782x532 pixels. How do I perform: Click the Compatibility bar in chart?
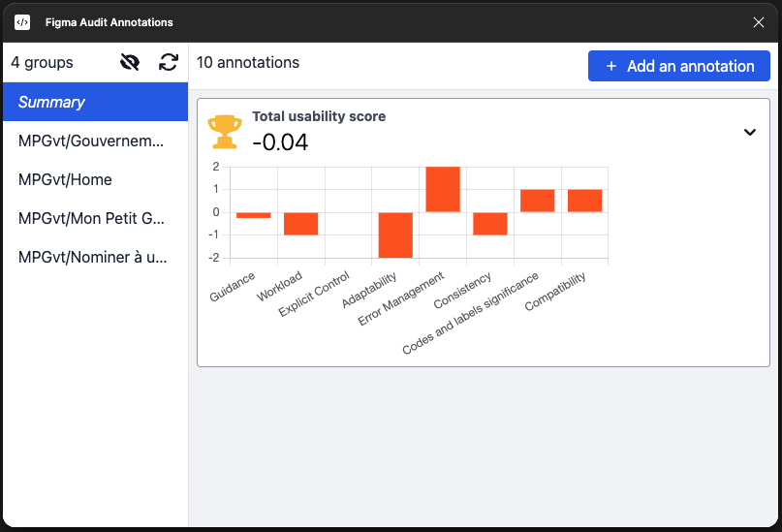tap(584, 201)
